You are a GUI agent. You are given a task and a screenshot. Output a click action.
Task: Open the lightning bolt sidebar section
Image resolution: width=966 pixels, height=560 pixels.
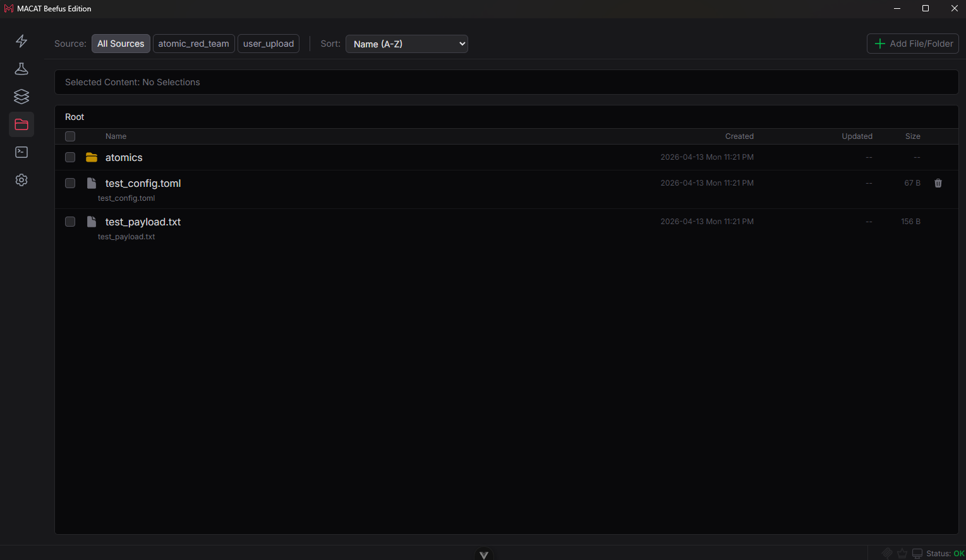(x=21, y=41)
